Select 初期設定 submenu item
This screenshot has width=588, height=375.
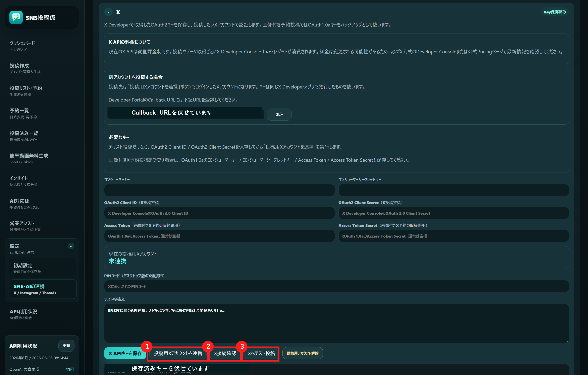click(x=43, y=268)
